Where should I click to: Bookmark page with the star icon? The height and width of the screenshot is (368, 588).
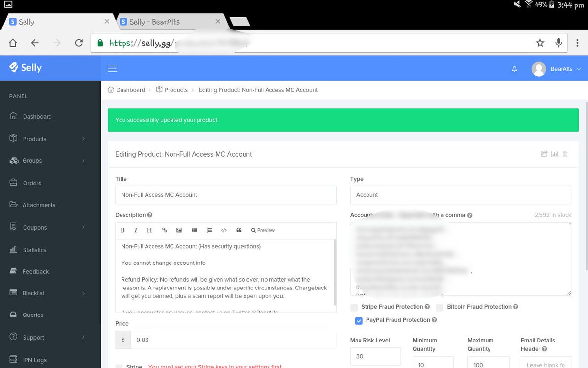coord(540,43)
